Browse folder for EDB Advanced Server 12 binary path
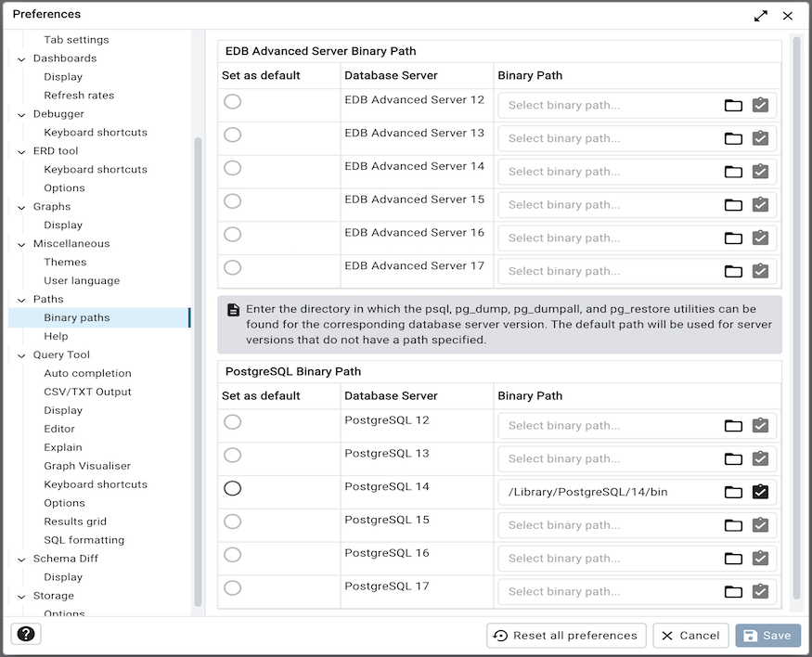 pyautogui.click(x=732, y=105)
